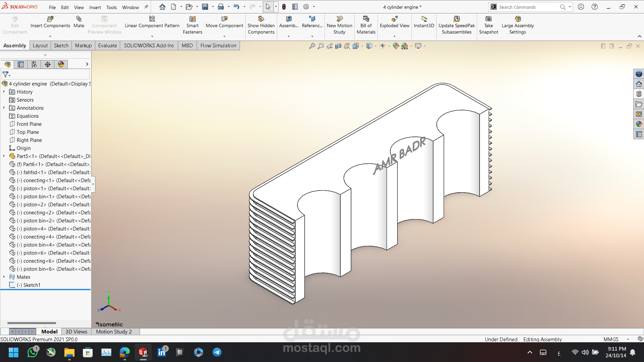Image resolution: width=644 pixels, height=362 pixels.
Task: Switch to Motion Study 2 tab
Action: pos(114,331)
